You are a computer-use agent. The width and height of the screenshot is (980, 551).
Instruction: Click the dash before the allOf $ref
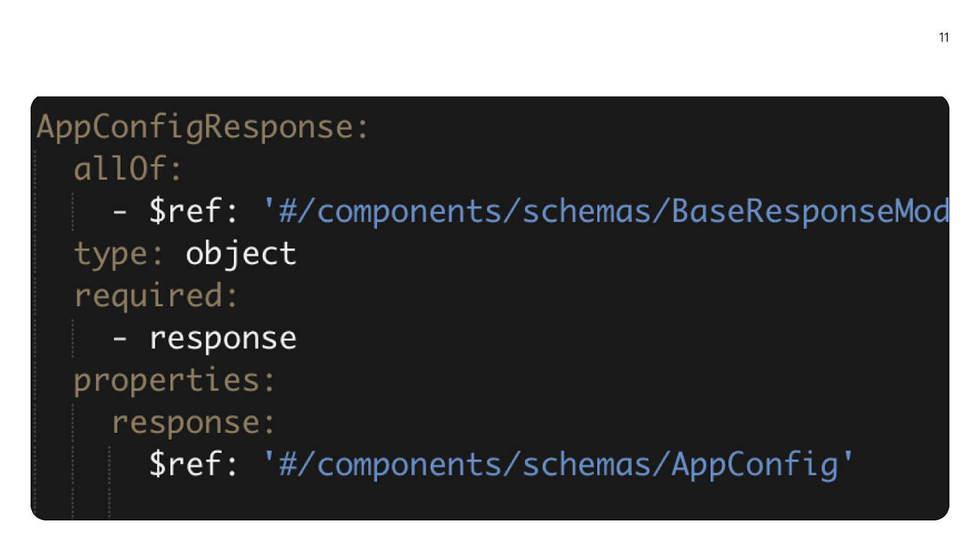[120, 212]
